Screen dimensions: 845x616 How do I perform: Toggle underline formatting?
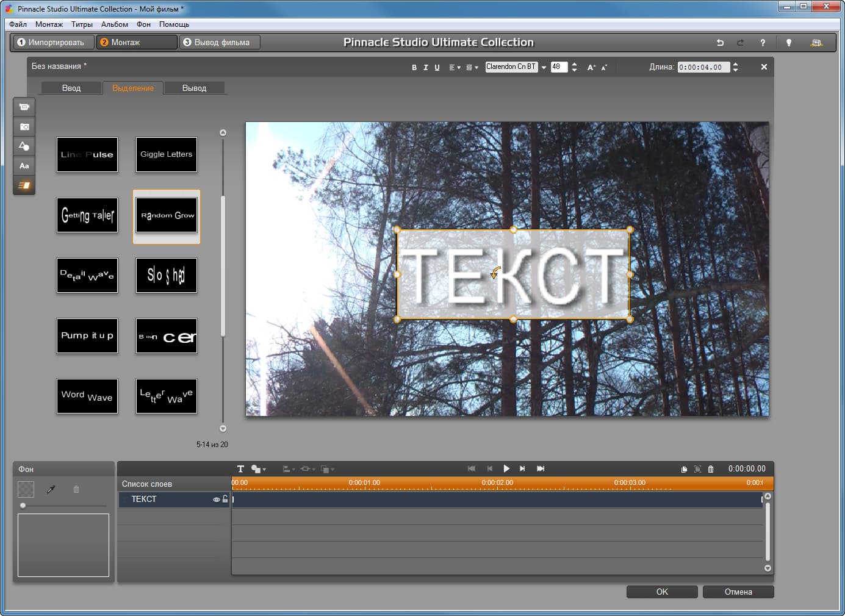pos(437,68)
